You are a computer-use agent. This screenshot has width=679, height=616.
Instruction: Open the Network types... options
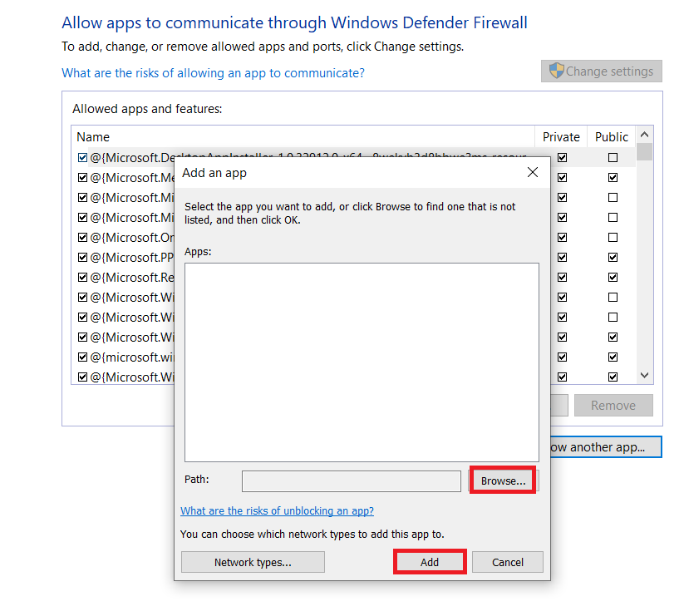tap(253, 562)
